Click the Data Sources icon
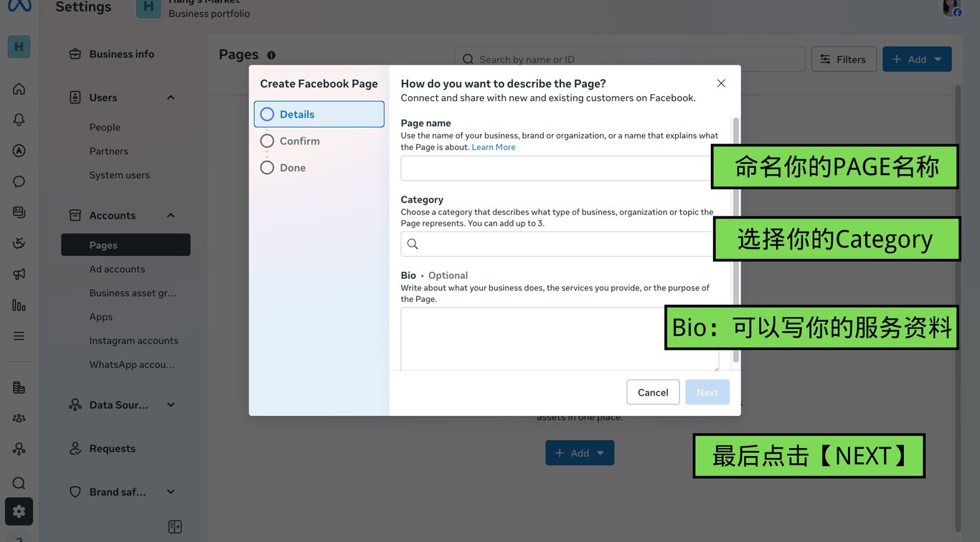This screenshot has height=542, width=980. [75, 404]
